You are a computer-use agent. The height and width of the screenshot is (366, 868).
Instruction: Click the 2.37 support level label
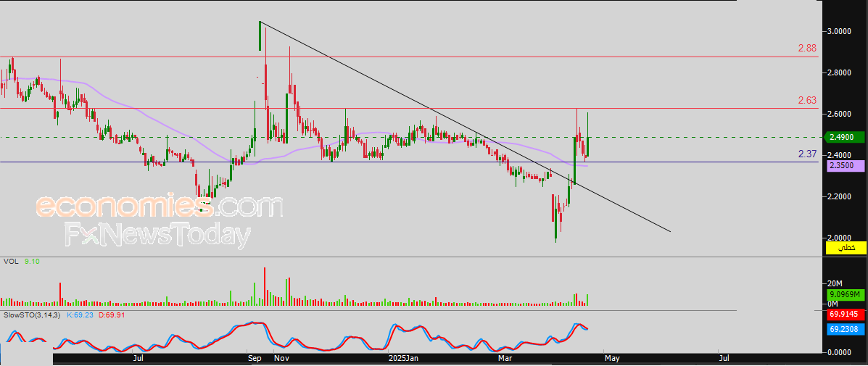(807, 154)
